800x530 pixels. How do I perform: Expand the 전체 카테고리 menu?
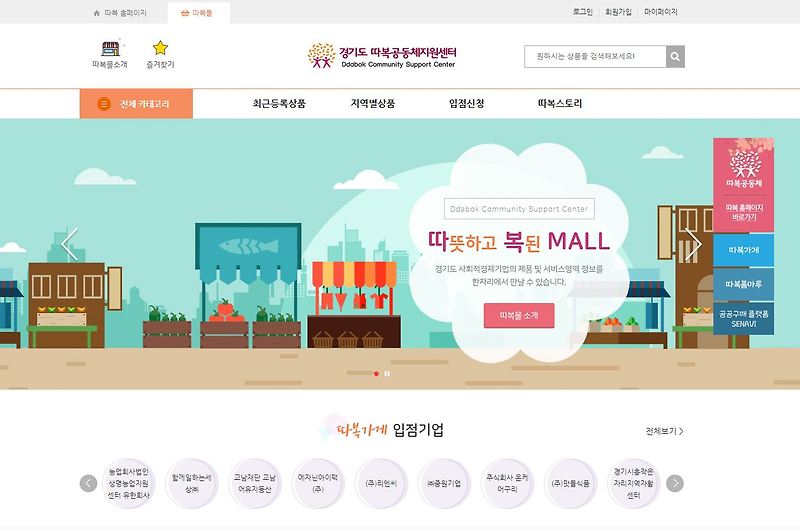pyautogui.click(x=136, y=104)
